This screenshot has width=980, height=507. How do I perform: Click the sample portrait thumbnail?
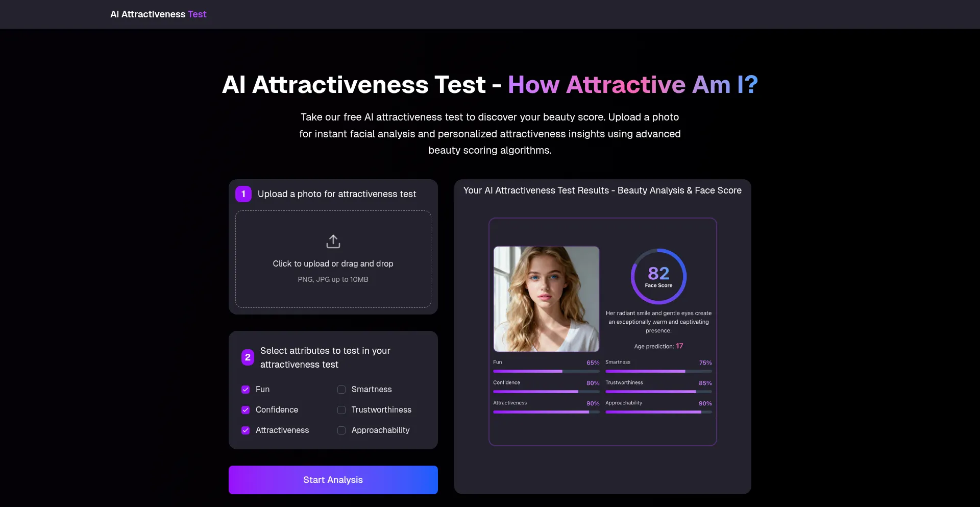pos(546,299)
